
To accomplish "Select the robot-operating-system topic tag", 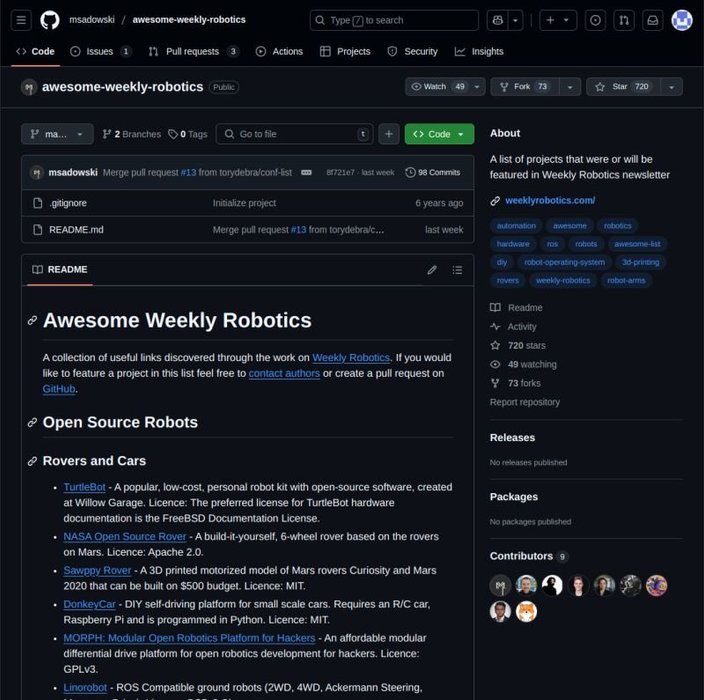I will [564, 262].
